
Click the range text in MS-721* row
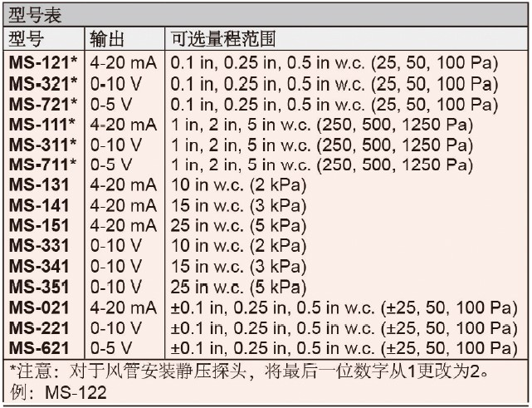pyautogui.click(x=334, y=105)
